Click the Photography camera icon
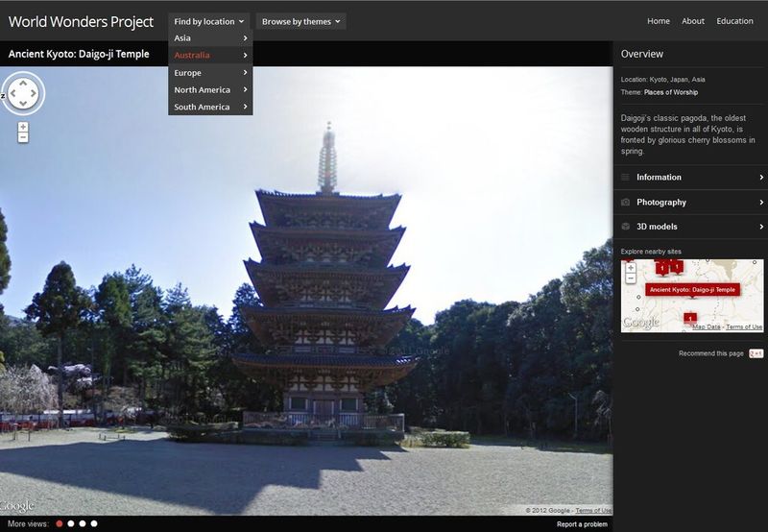Viewport: 768px width, 532px height. click(x=626, y=203)
